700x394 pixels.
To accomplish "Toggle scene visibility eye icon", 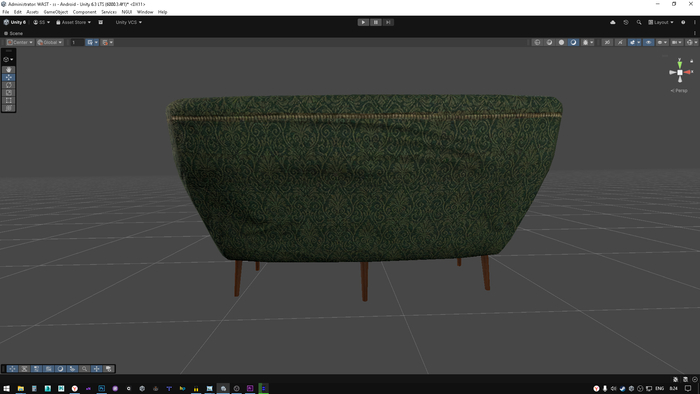I will (x=648, y=42).
